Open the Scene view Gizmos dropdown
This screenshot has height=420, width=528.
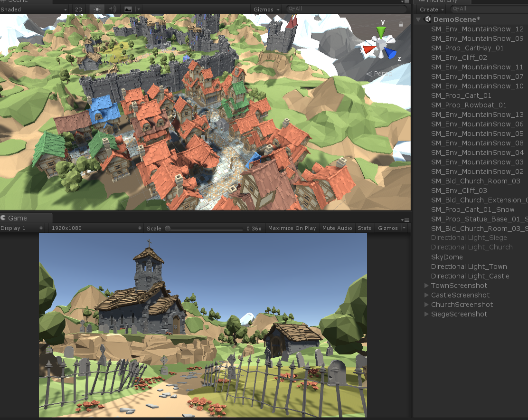pos(266,9)
